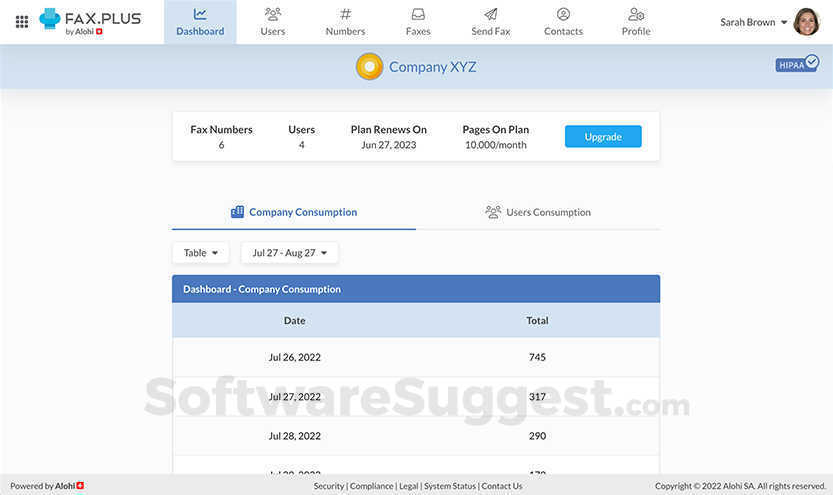Open the Users navigation icon
Screen dimensions: 833x495
[272, 14]
